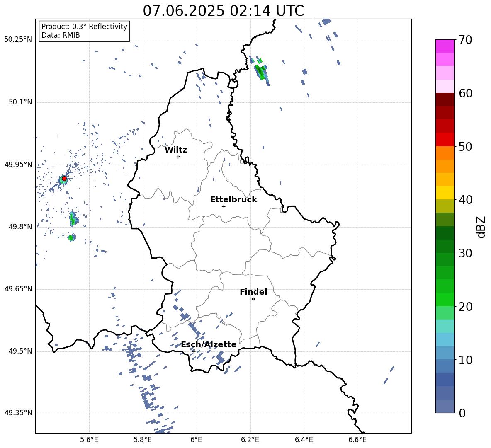Click the 'Product: 0.3° Reflectivity' text

(84, 27)
